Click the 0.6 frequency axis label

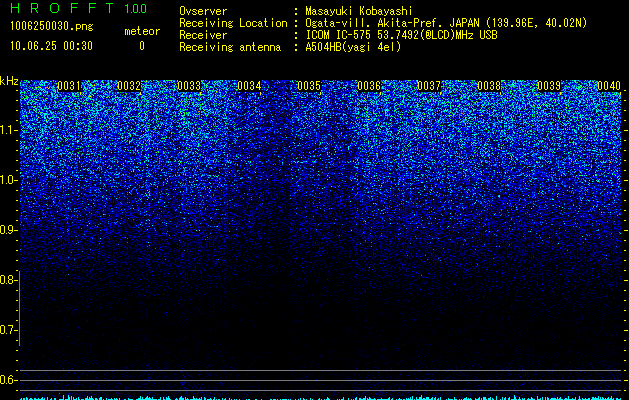(x=9, y=380)
